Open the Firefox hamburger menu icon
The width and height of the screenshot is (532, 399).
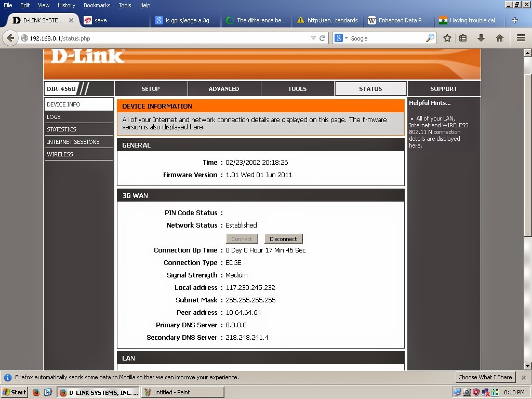point(520,38)
